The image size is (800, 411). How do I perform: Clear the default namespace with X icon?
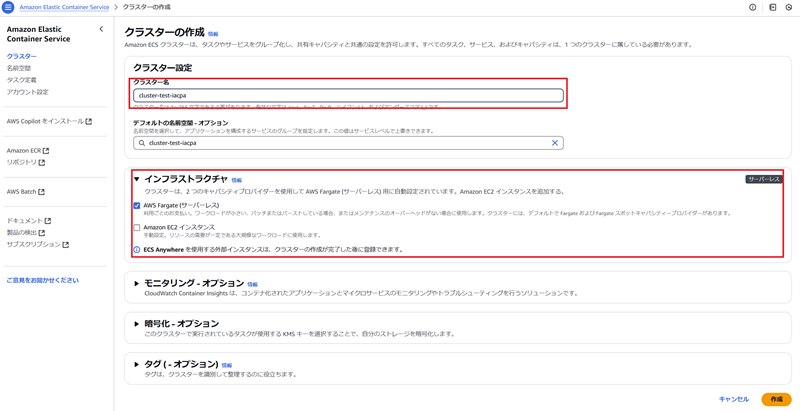coord(555,143)
